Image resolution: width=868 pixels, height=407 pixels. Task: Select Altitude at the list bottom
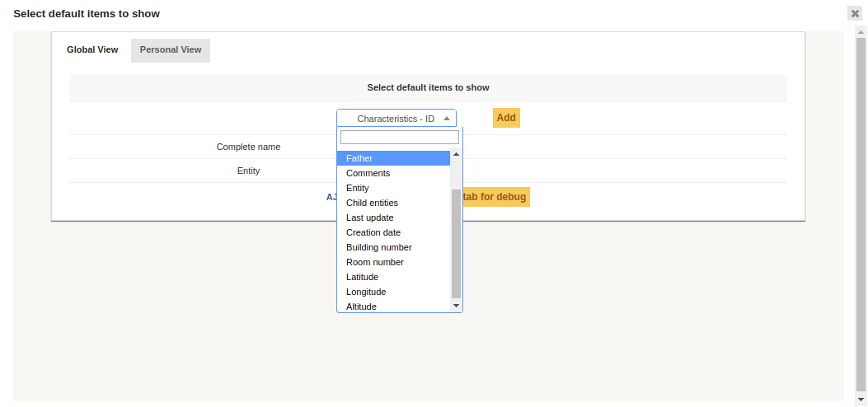393,306
